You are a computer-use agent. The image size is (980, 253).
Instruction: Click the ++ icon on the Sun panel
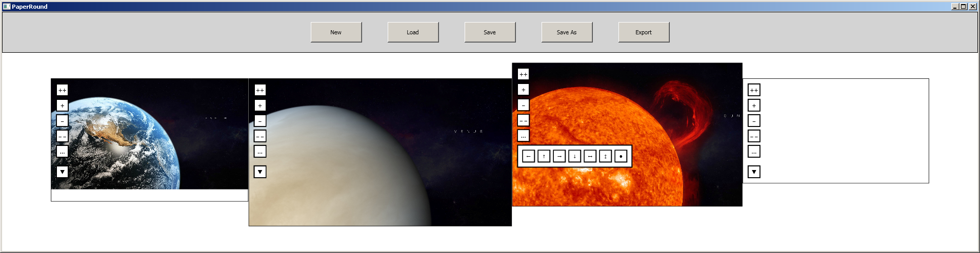pos(523,74)
